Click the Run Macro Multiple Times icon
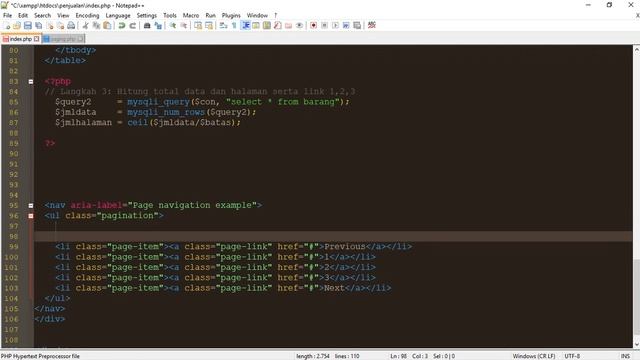 tap(346, 25)
